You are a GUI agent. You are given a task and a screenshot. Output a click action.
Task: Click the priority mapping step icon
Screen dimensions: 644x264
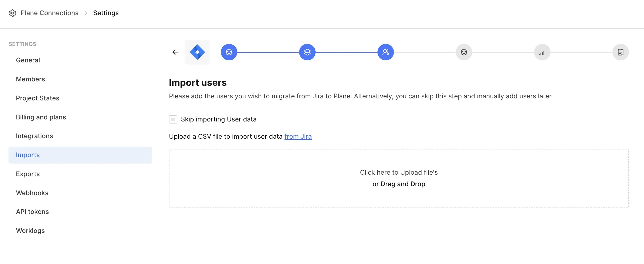point(542,52)
